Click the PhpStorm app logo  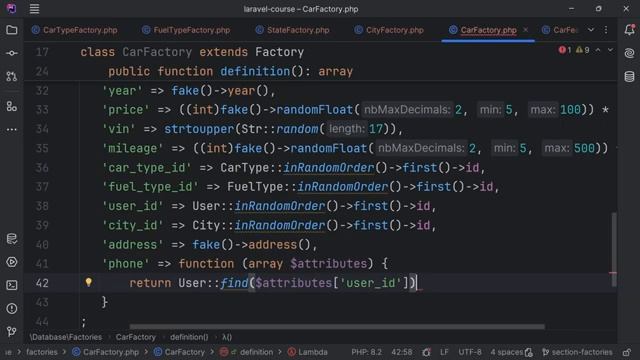tap(11, 9)
